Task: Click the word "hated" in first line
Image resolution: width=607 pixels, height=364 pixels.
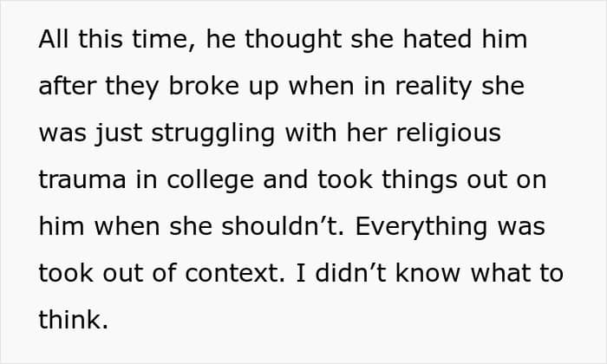Action: (437, 39)
